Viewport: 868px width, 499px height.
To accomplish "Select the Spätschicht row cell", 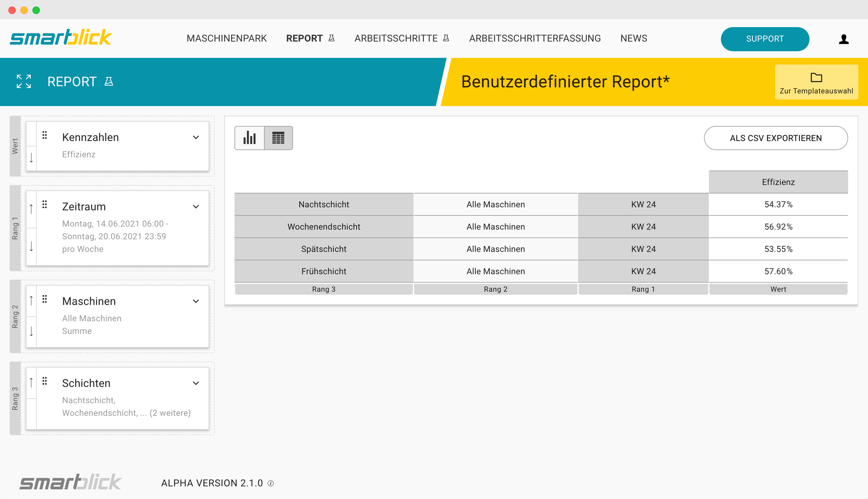I will [x=324, y=249].
